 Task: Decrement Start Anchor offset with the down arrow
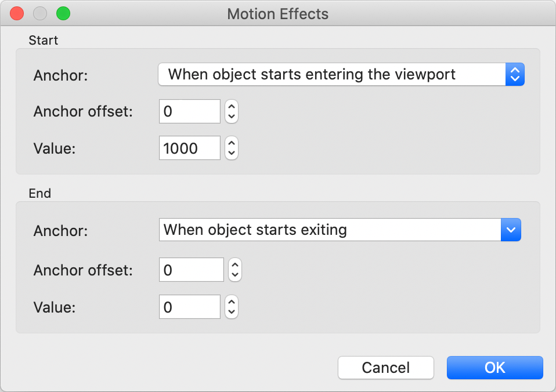point(232,117)
